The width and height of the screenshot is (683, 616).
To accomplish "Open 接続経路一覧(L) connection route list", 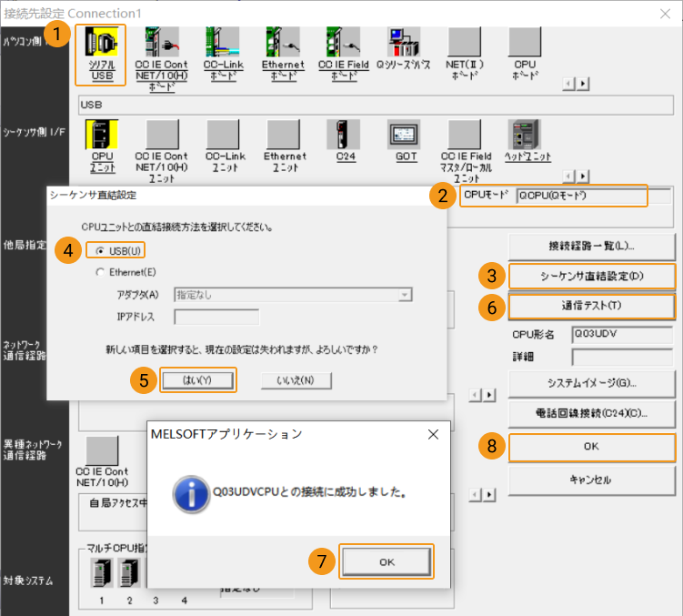I will pyautogui.click(x=591, y=247).
